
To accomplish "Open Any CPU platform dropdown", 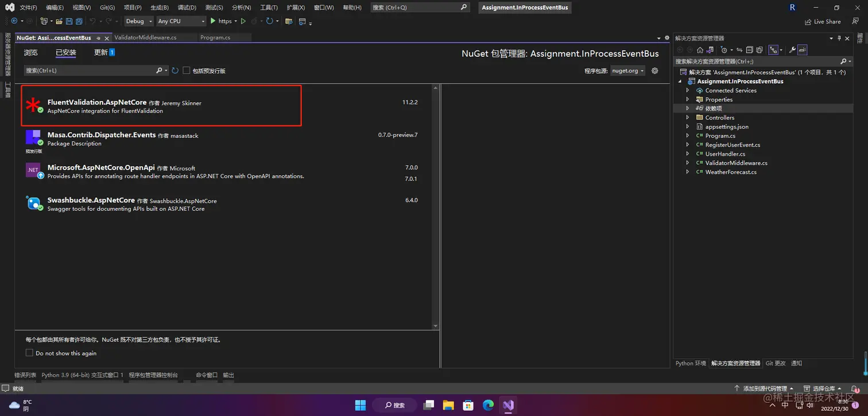I will click(181, 21).
